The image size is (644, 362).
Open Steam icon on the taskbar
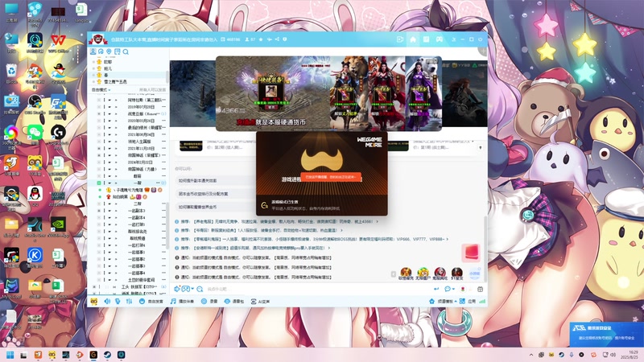107,355
